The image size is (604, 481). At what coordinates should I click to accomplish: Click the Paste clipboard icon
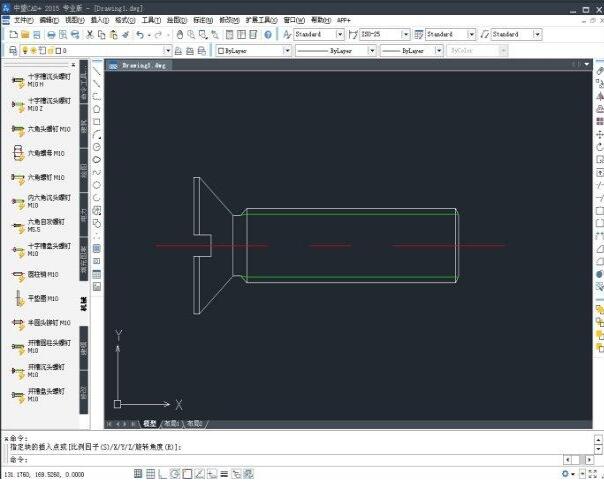(x=113, y=35)
